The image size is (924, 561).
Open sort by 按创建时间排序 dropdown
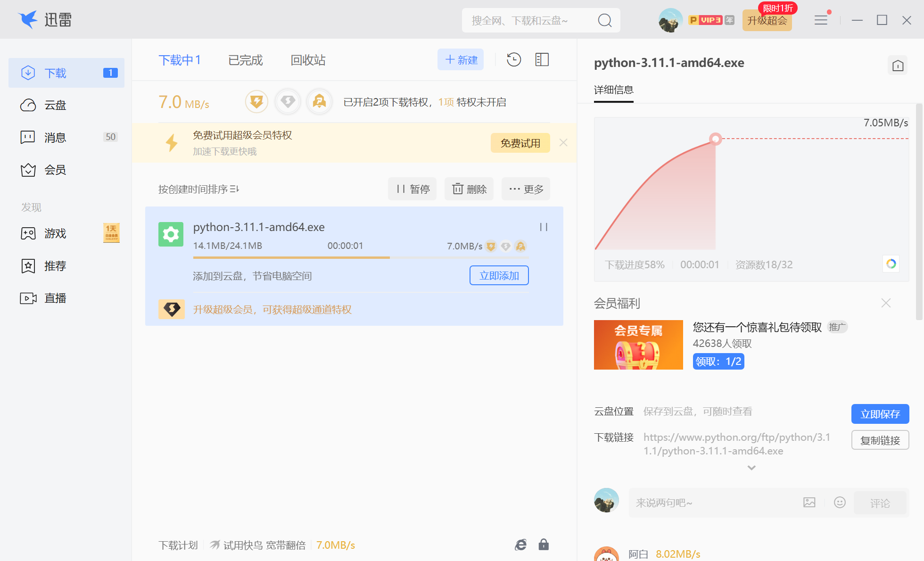point(198,189)
